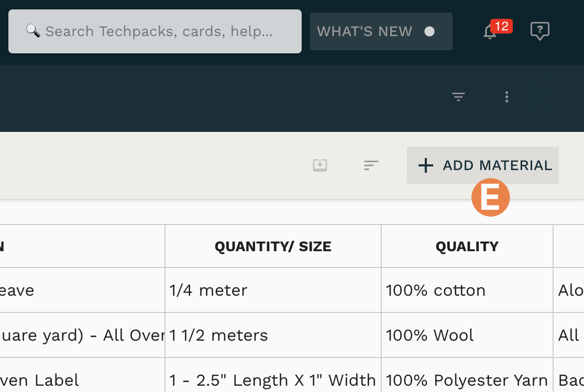584x392 pixels.
Task: Open the sort materials icon
Action: click(371, 165)
